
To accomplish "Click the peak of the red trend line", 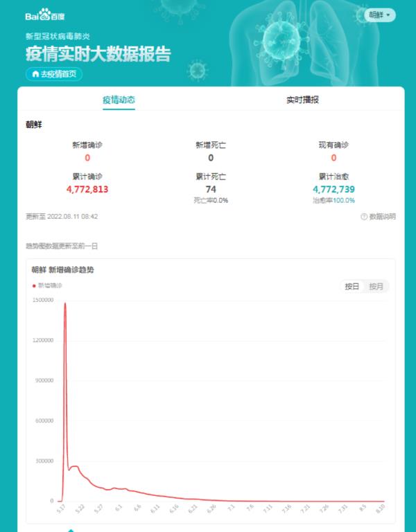I will (x=65, y=303).
